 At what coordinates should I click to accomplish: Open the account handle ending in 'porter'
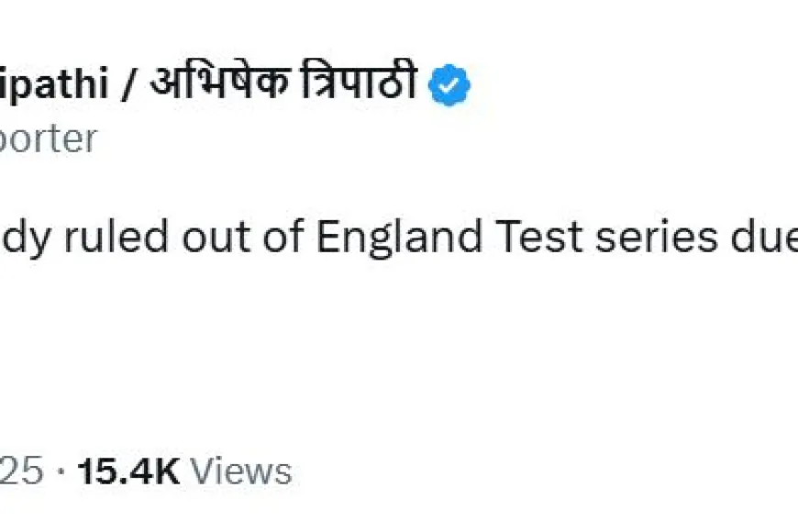(x=49, y=139)
